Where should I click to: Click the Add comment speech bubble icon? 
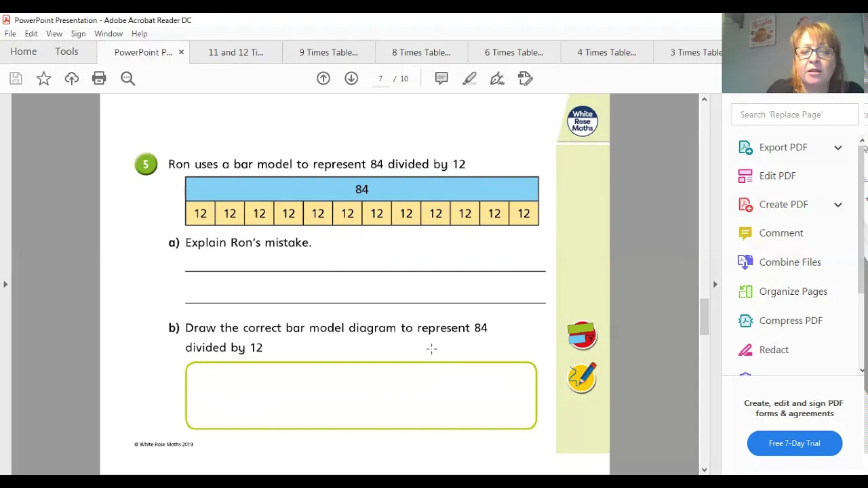[441, 79]
